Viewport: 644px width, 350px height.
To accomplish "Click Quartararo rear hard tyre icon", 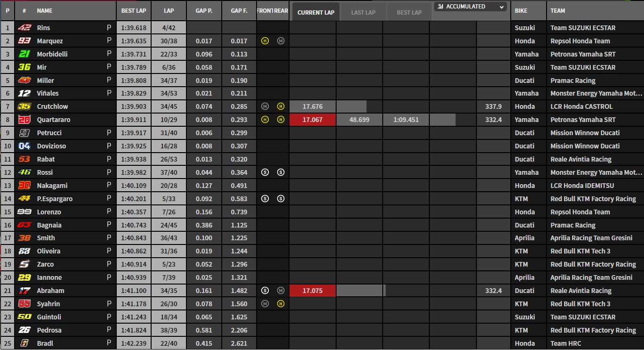I will pyautogui.click(x=281, y=120).
